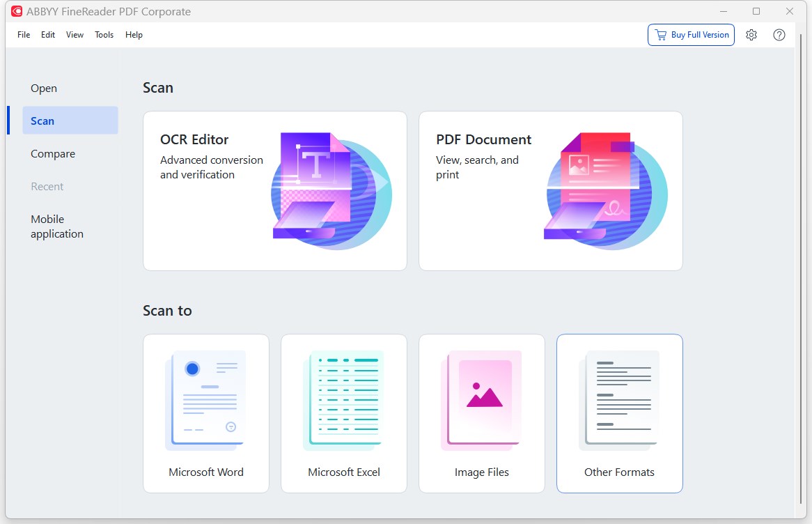Choose the Microsoft Word label
Viewport: 812px width, 524px height.
pos(206,472)
